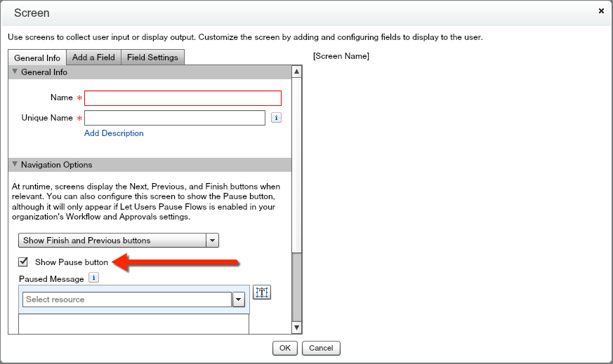The image size is (613, 364).
Task: Uncheck the Show Pause button checkbox
Action: (x=23, y=262)
